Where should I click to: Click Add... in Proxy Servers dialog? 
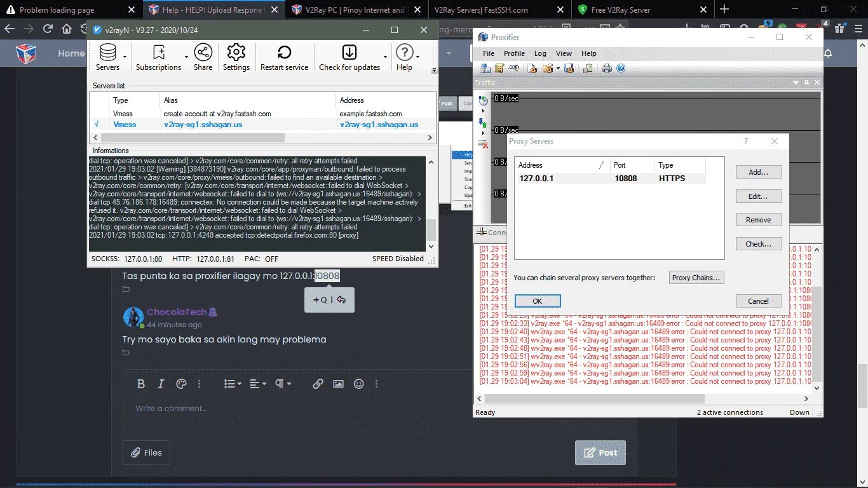[x=759, y=172]
